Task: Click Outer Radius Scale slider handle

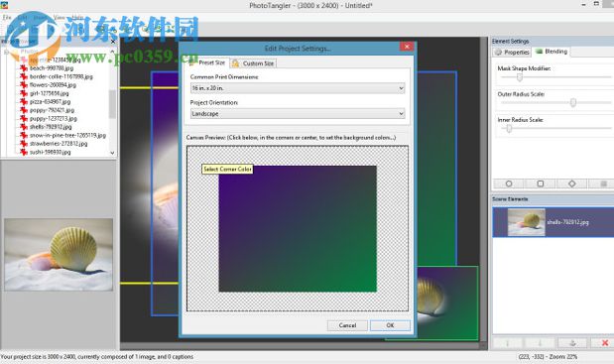Action: tap(573, 102)
